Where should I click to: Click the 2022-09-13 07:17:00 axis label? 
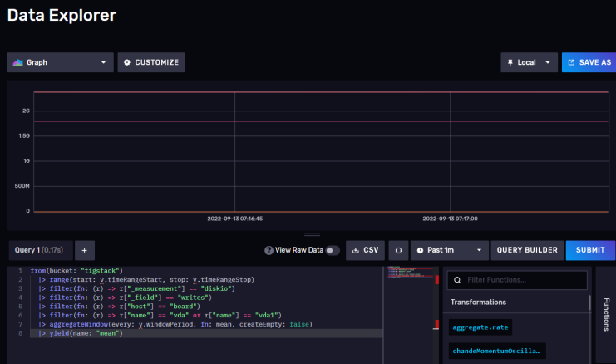pyautogui.click(x=450, y=219)
